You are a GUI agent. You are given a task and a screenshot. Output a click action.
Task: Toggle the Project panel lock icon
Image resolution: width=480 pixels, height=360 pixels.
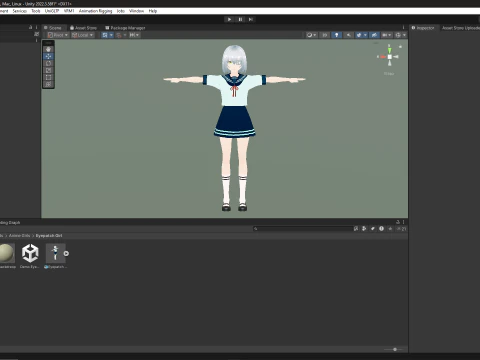point(398,222)
